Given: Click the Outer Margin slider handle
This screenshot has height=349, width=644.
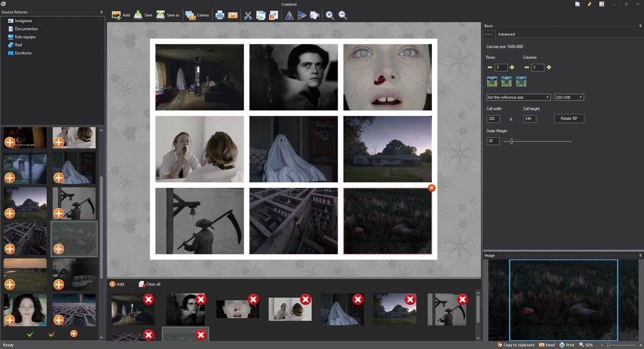Looking at the screenshot, I should point(511,141).
